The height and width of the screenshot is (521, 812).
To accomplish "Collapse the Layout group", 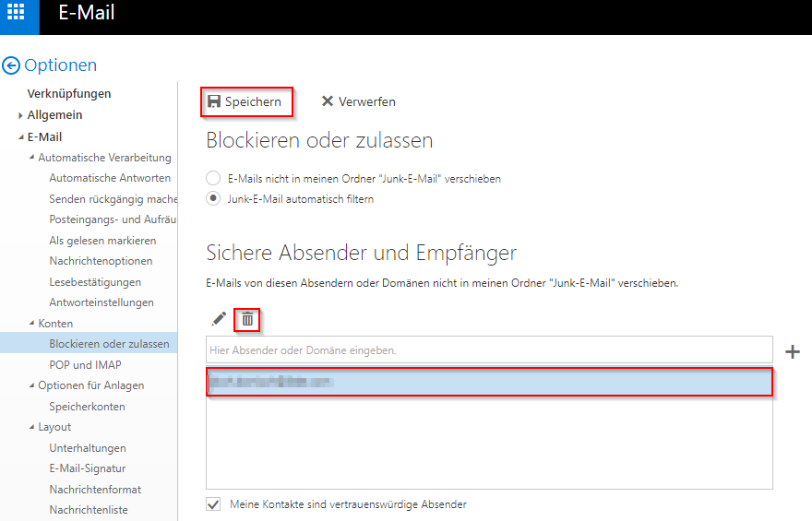I will (x=31, y=427).
